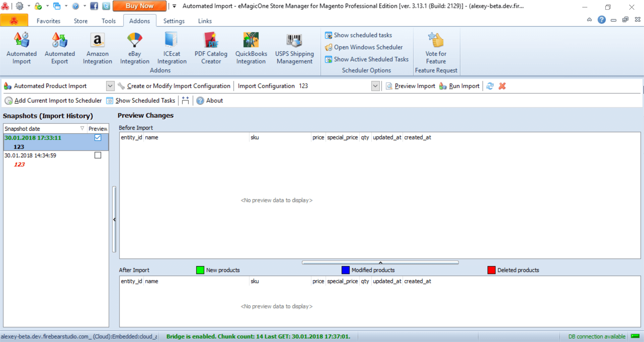The image size is (644, 342).
Task: Click the ICEcat Integration icon
Action: (x=172, y=48)
